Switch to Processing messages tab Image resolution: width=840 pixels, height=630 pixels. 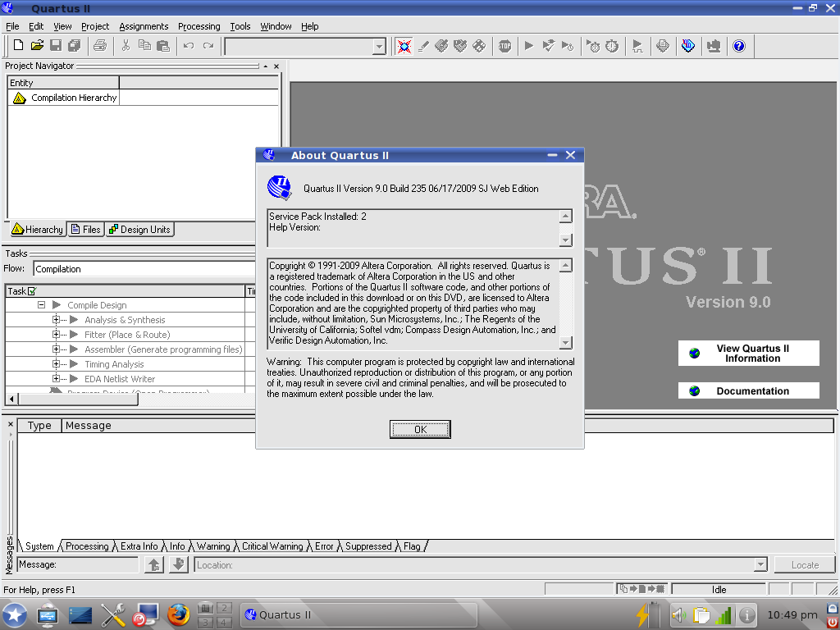point(87,546)
